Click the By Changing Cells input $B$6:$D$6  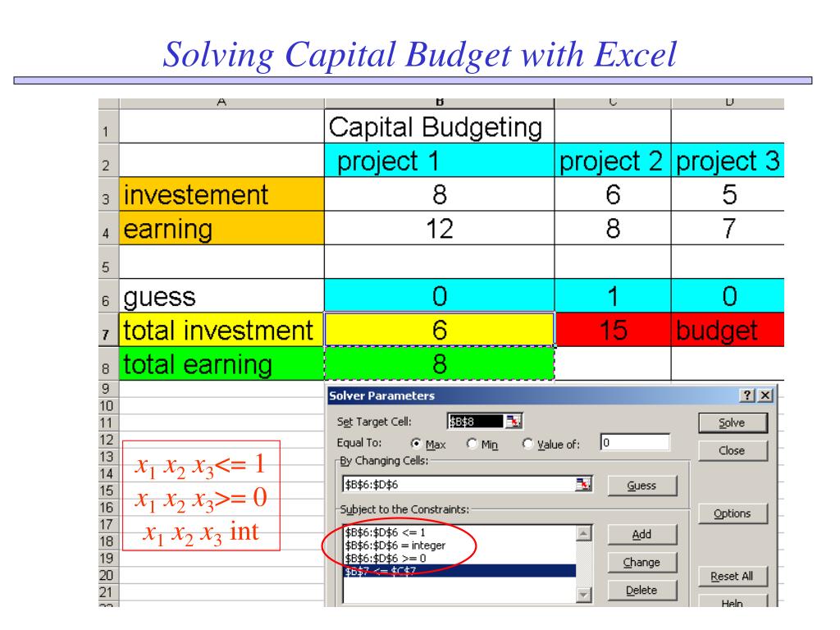tap(459, 484)
